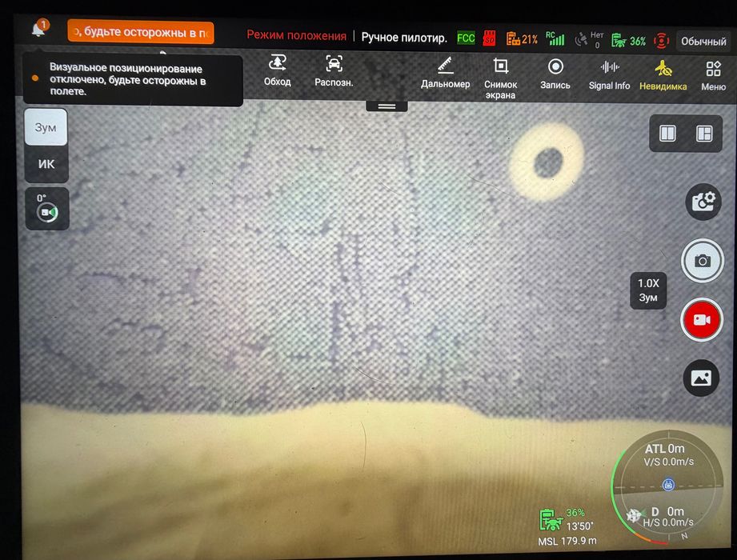Start Запись screen recording
This screenshot has height=560, width=737.
555,74
